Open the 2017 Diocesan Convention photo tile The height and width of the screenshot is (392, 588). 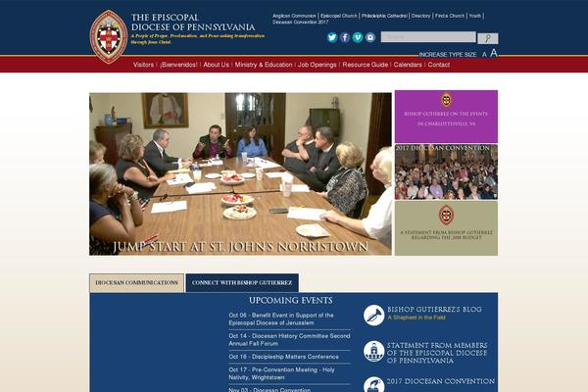click(446, 172)
